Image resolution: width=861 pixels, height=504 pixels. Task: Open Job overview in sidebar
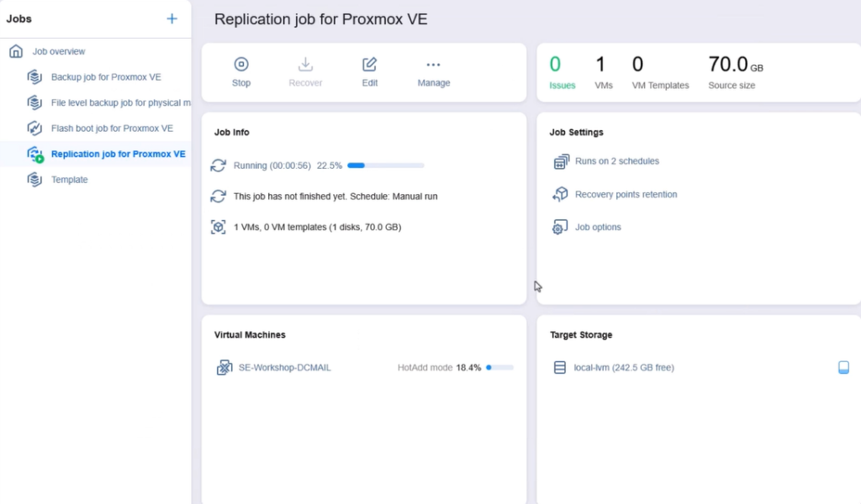tap(58, 51)
